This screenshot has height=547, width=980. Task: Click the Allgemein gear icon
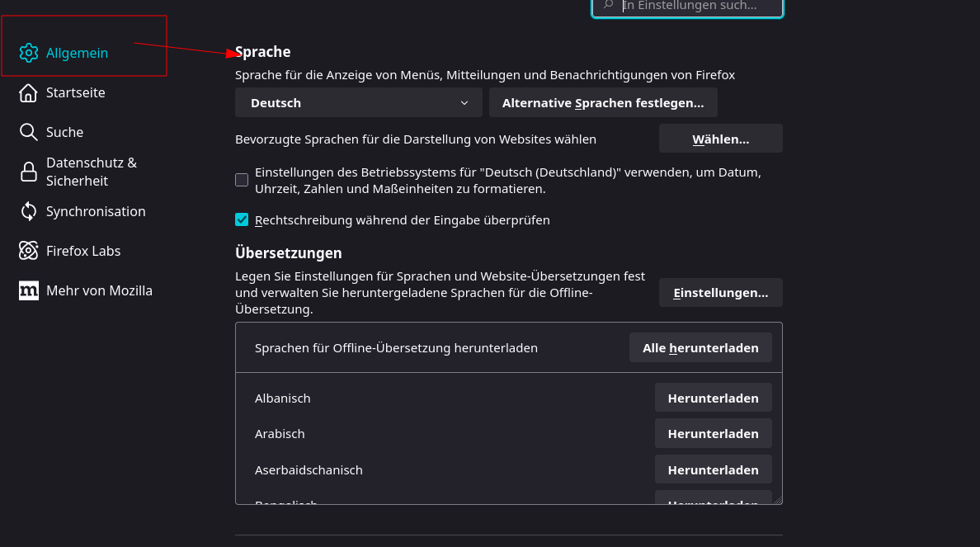29,53
